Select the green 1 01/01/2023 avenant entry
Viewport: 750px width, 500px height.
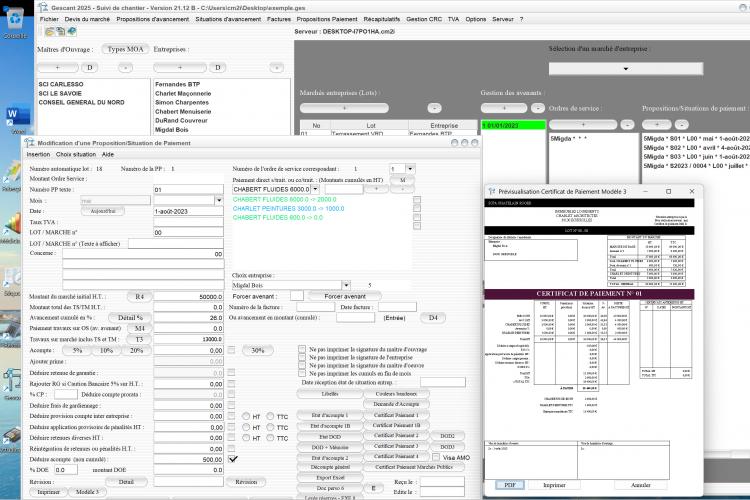(513, 125)
